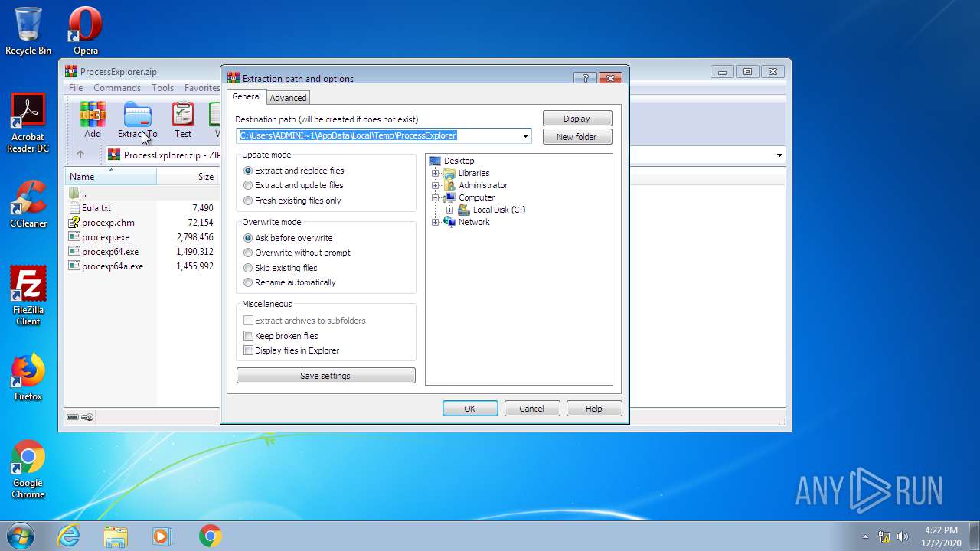Open Internet Explorer from taskbar
The height and width of the screenshot is (551, 980).
[68, 536]
